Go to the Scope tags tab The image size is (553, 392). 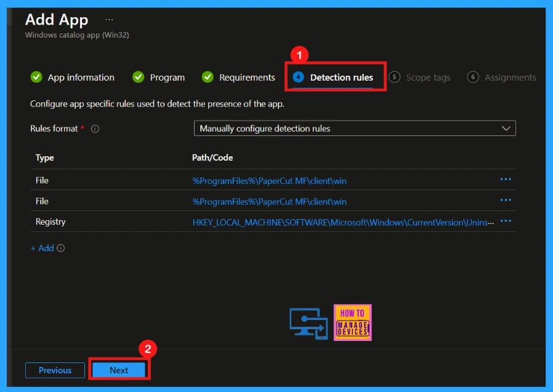[x=419, y=77]
